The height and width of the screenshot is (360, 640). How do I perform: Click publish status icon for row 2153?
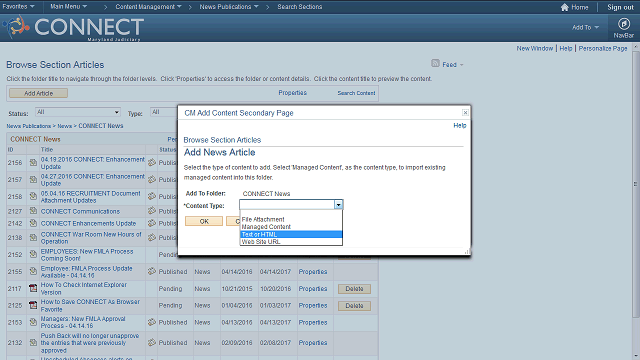point(152,322)
